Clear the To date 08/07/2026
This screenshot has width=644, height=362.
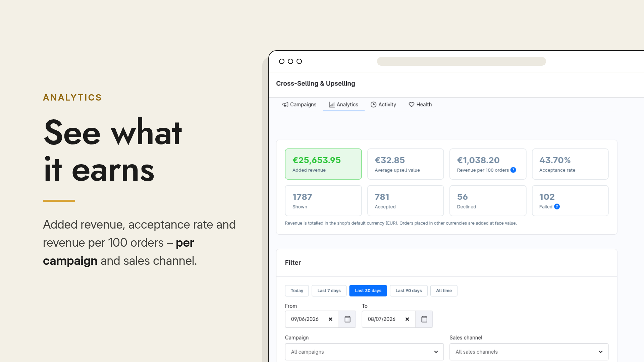[407, 319]
